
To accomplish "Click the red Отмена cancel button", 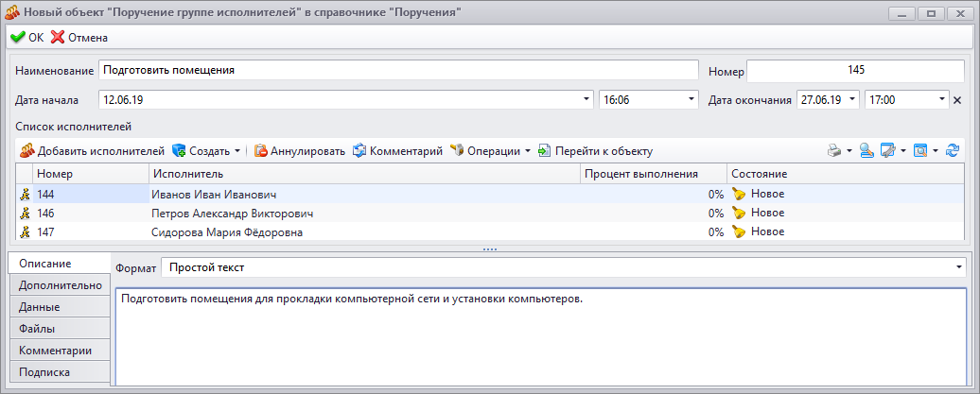I will click(x=79, y=38).
